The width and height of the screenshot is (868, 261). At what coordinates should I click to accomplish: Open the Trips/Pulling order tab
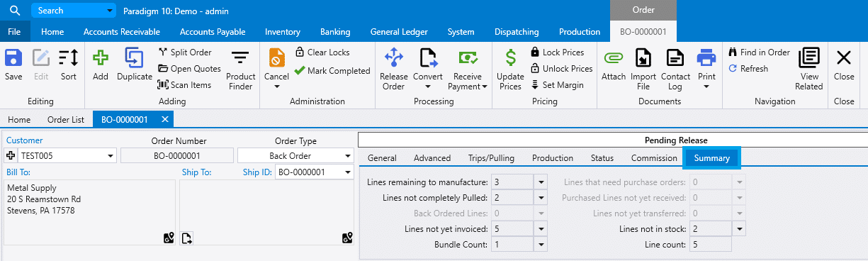[x=491, y=158]
